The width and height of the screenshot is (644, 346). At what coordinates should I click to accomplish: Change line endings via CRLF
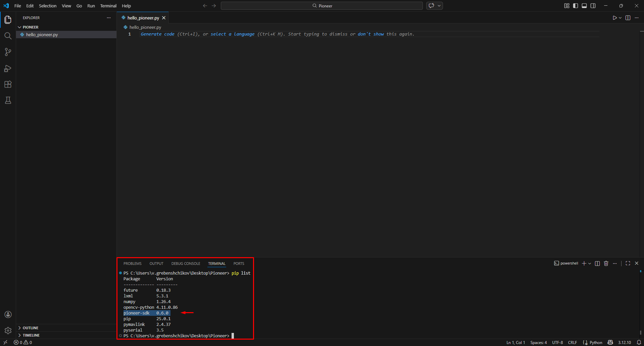pyautogui.click(x=573, y=342)
